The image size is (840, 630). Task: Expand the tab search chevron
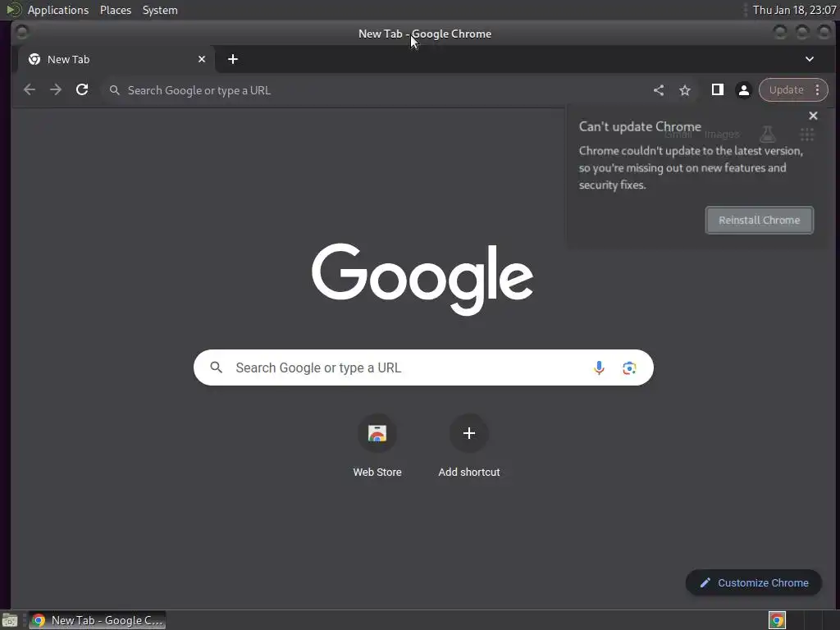coord(810,59)
